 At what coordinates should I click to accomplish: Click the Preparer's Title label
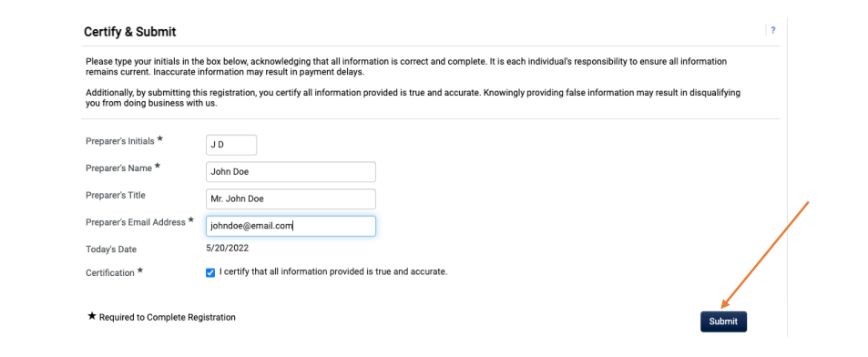click(116, 196)
